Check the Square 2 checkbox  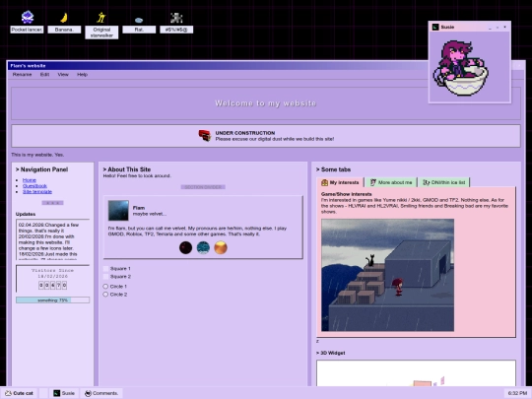105,277
